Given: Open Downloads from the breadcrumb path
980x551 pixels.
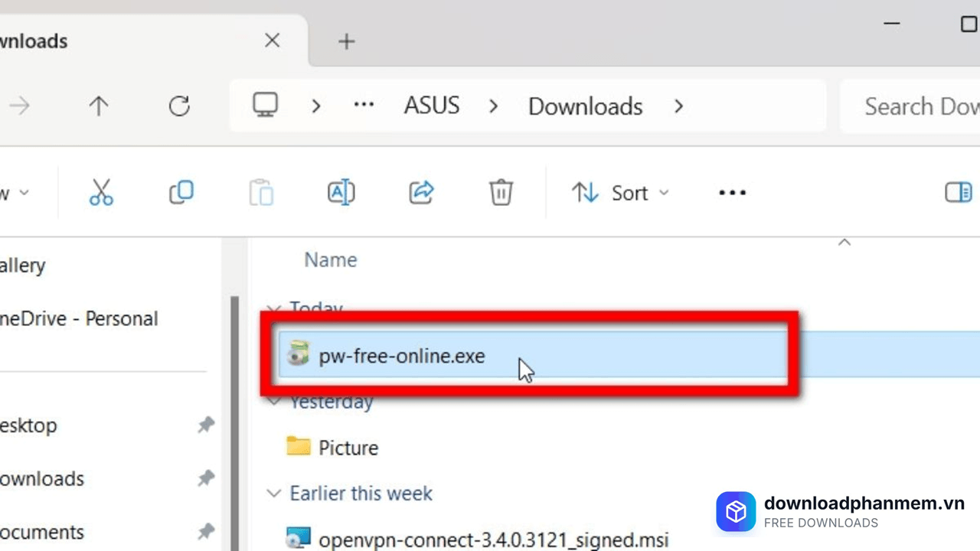Looking at the screenshot, I should coord(585,106).
